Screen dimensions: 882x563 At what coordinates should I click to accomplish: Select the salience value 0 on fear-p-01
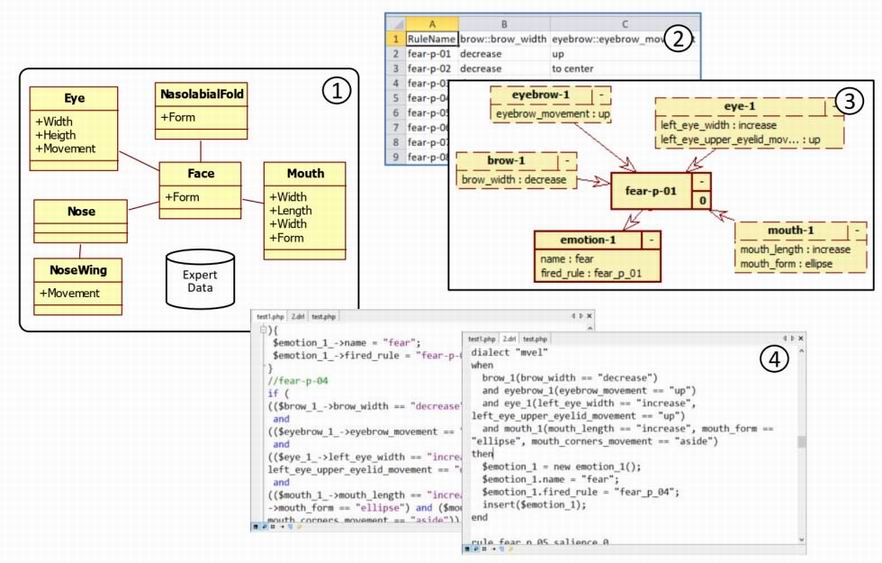tap(702, 200)
